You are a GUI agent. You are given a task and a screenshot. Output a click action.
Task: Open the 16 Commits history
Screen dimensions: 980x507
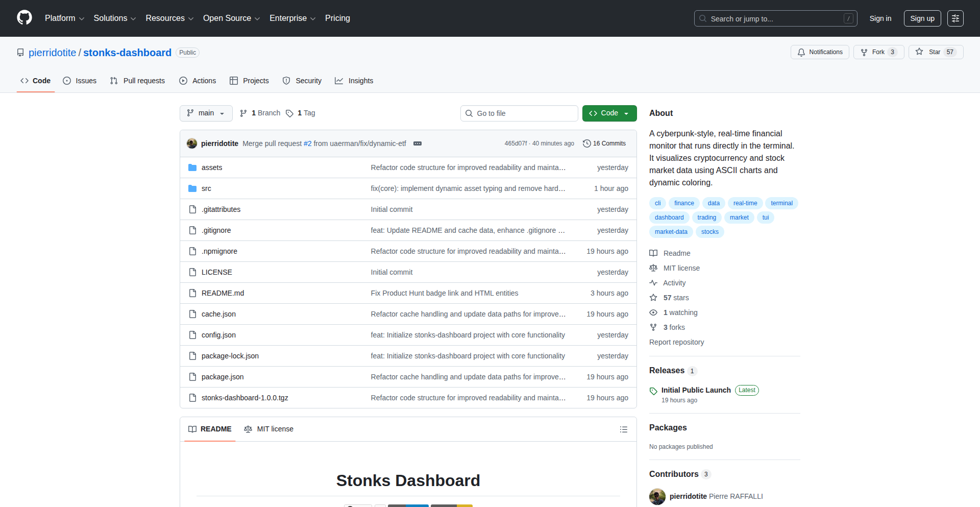(604, 143)
